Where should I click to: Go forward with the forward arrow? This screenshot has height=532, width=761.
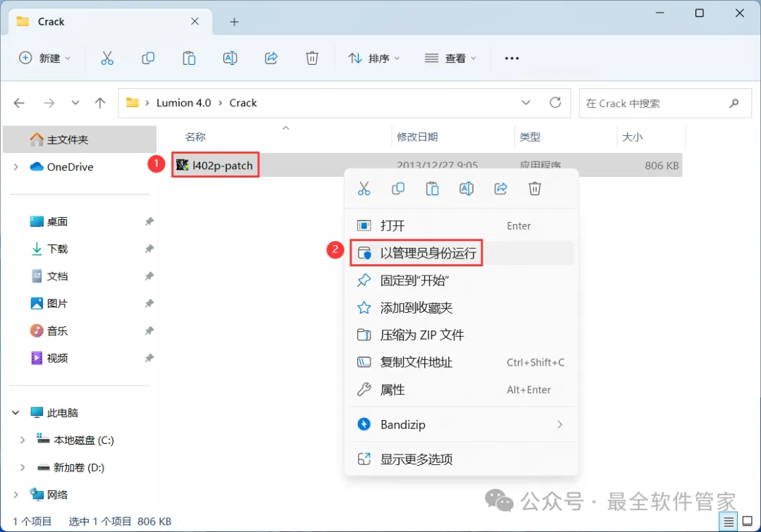[49, 103]
